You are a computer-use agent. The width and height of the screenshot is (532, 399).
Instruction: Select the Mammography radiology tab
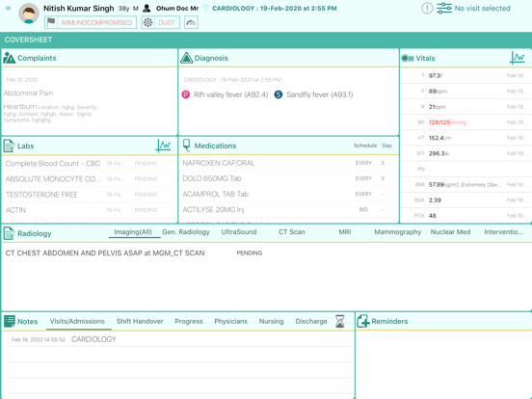(x=398, y=232)
